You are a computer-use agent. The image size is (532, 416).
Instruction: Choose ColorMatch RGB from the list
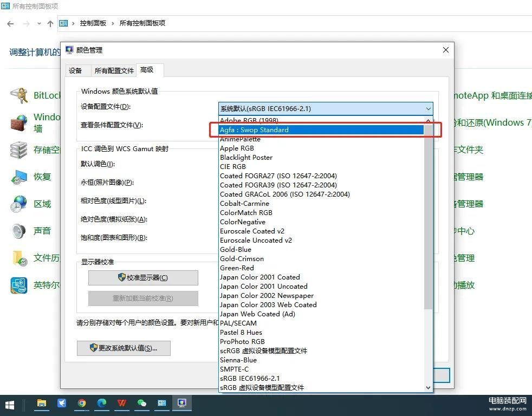coord(322,213)
